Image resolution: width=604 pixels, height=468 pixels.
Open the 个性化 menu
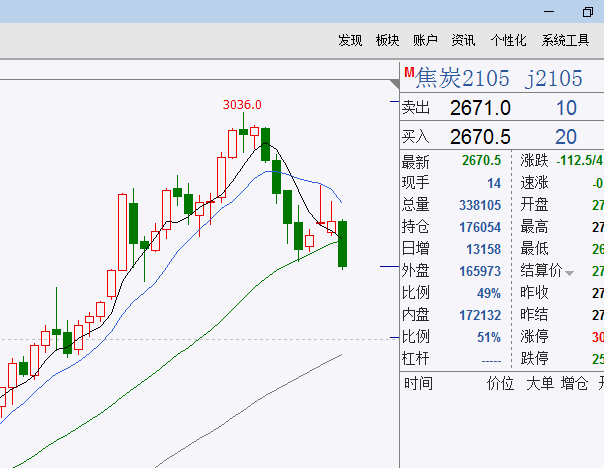click(508, 40)
